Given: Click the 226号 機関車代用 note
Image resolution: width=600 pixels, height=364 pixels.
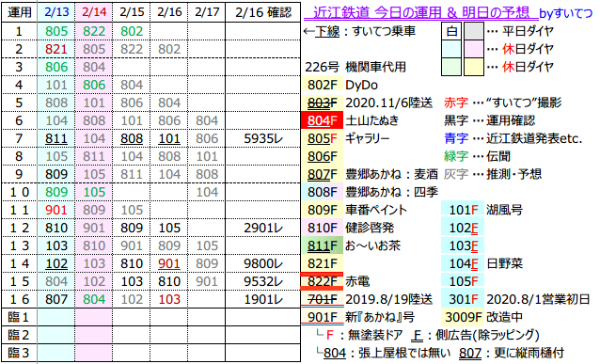Looking at the screenshot, I should pos(355,67).
